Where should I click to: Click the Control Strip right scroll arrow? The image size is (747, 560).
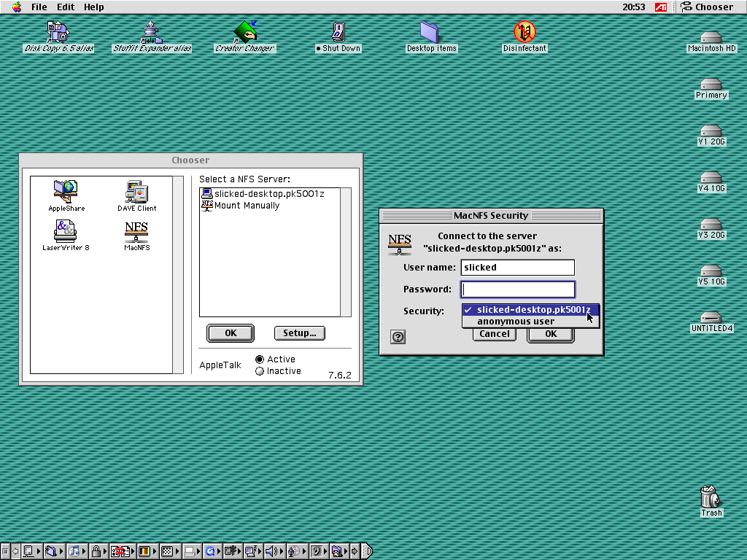pyautogui.click(x=355, y=551)
